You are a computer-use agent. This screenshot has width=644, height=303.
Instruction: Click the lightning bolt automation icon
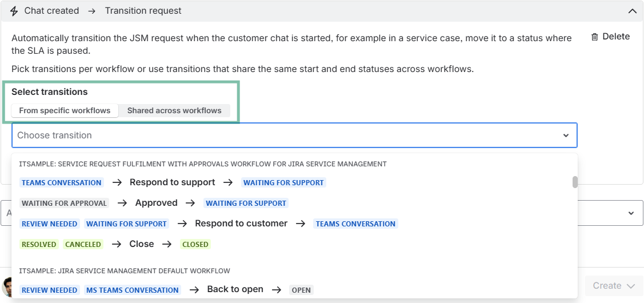point(14,11)
